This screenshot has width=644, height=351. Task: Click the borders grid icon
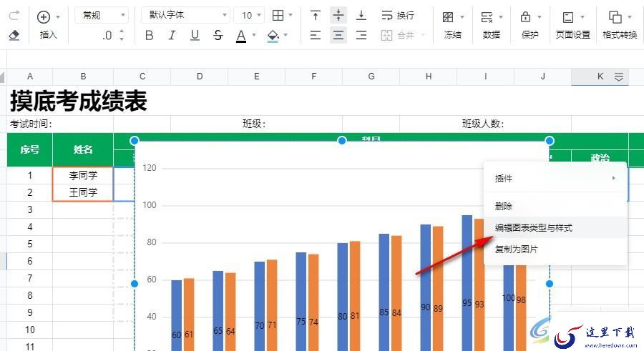[278, 16]
